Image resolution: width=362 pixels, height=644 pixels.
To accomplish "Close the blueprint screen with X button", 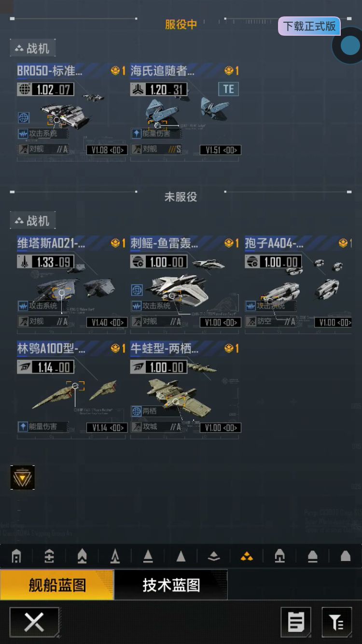I will (34, 622).
